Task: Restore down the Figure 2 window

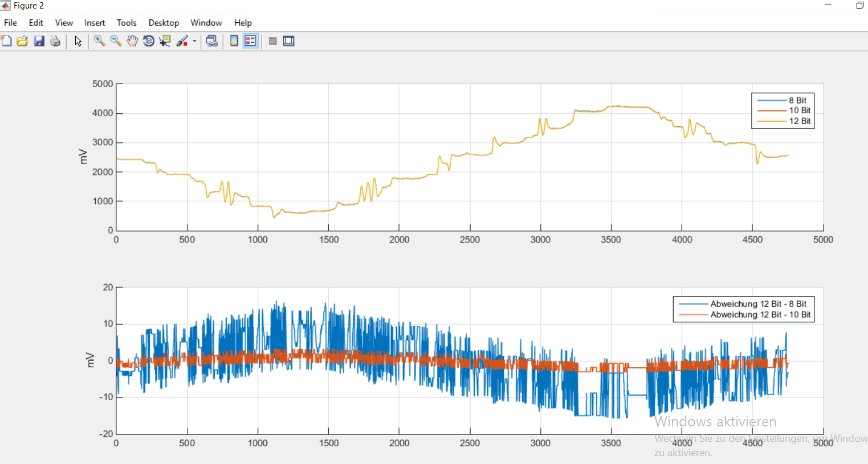Action: (859, 6)
